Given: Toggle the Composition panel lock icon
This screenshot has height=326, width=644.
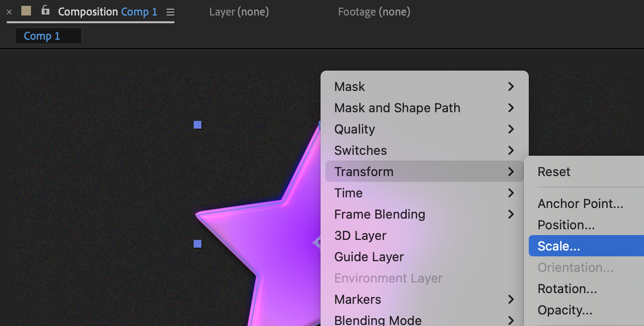Looking at the screenshot, I should point(45,10).
